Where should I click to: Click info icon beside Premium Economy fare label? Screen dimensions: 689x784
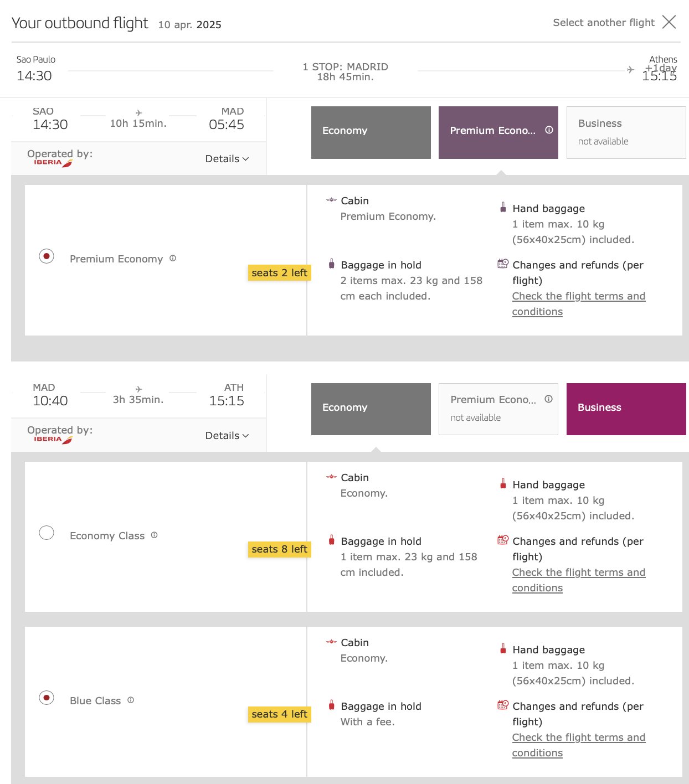tap(173, 259)
